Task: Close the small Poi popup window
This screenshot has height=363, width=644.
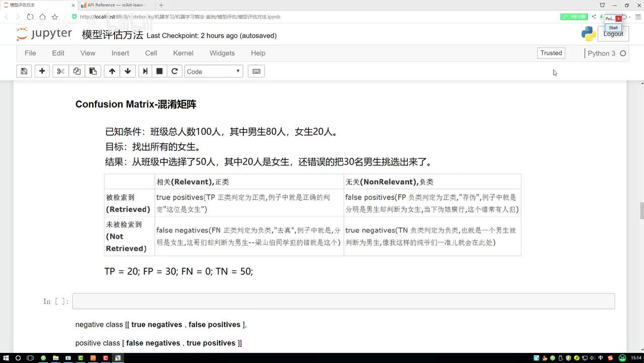Action: [618, 19]
